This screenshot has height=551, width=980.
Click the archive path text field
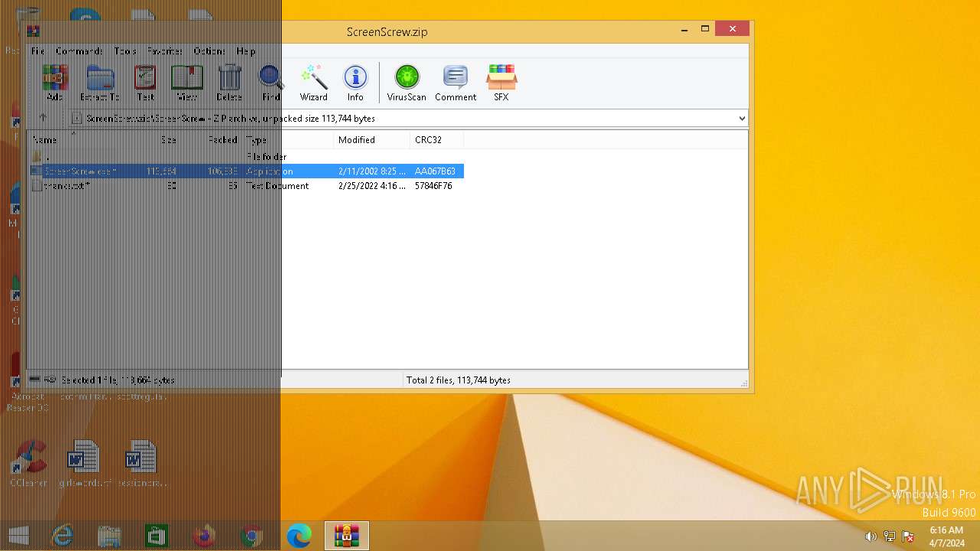pyautogui.click(x=410, y=119)
